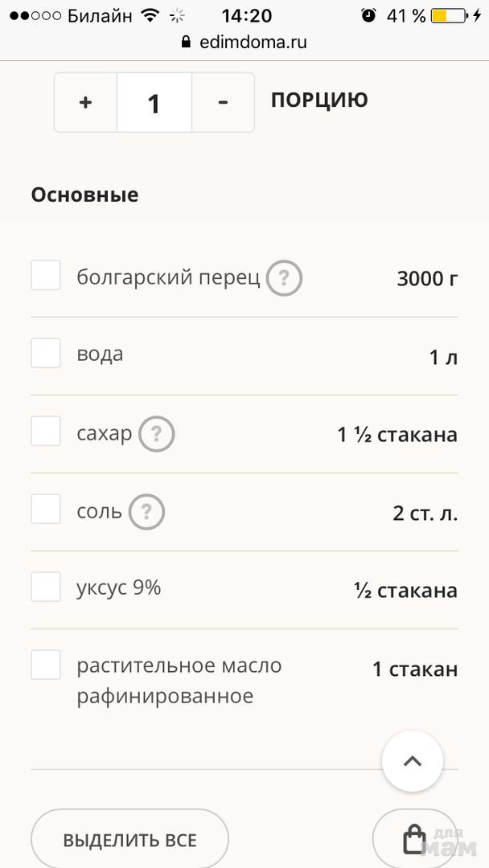Tap the Wi-Fi icon in the status bar

(150, 15)
